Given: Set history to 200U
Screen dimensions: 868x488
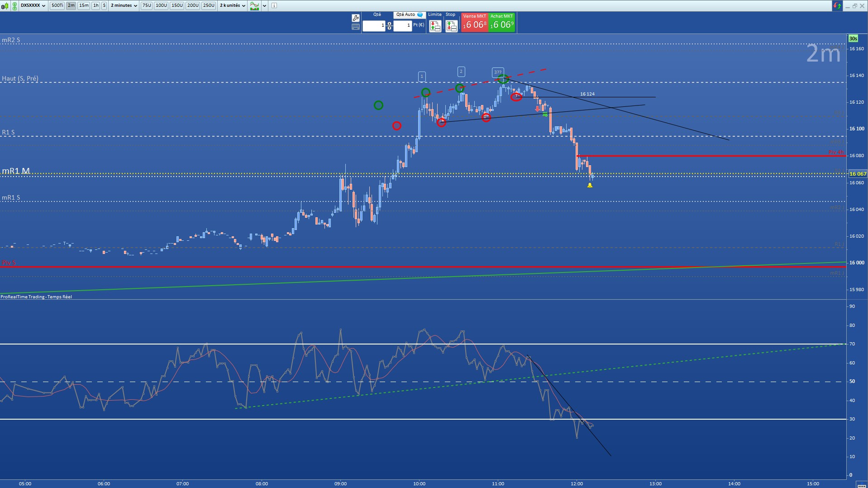Looking at the screenshot, I should point(193,5).
